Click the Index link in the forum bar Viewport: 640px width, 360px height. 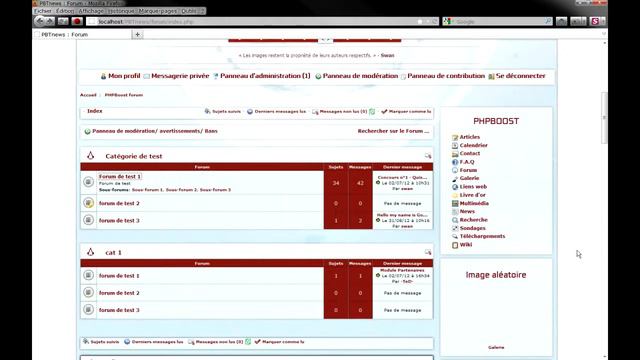(x=95, y=111)
